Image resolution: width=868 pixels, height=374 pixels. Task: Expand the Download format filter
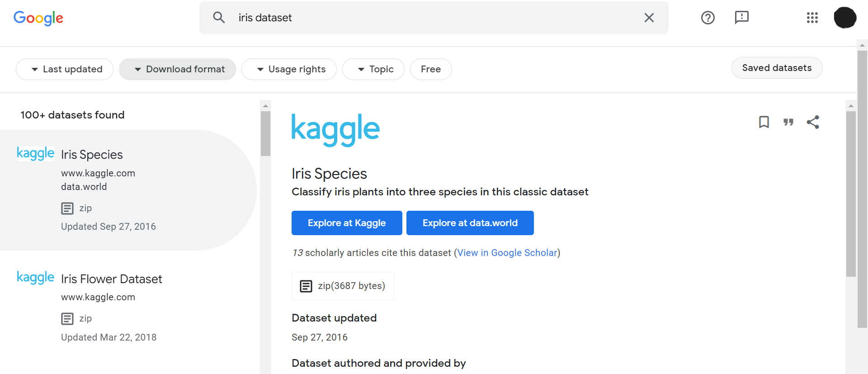(x=177, y=69)
